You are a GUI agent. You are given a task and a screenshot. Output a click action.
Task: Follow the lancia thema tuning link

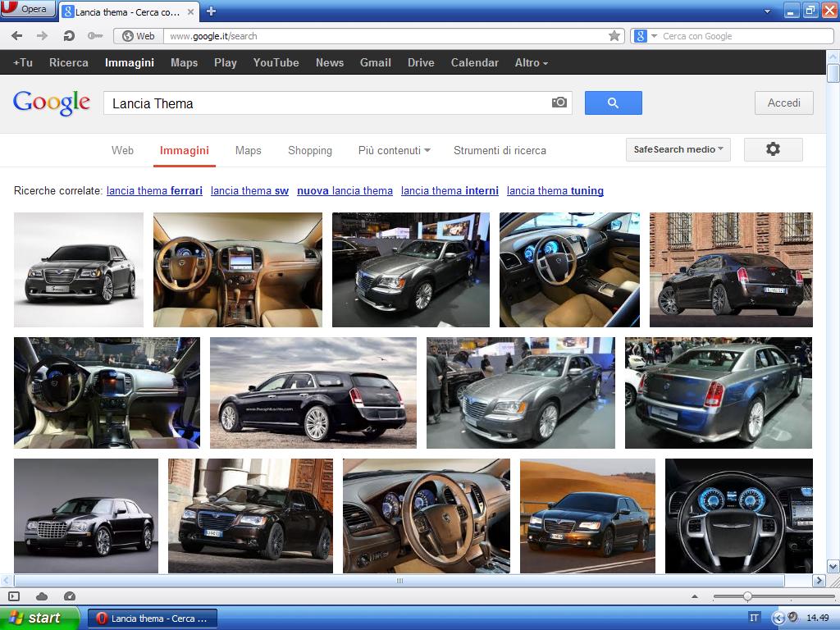tap(555, 190)
